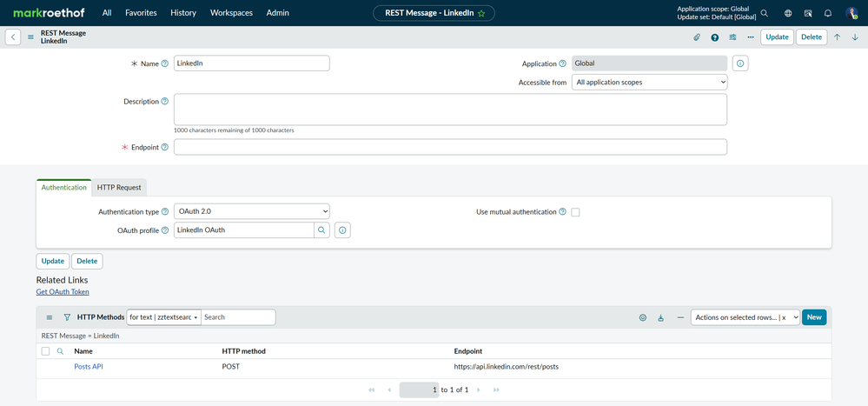Click the Update button in header
This screenshot has width=868, height=406.
(778, 37)
